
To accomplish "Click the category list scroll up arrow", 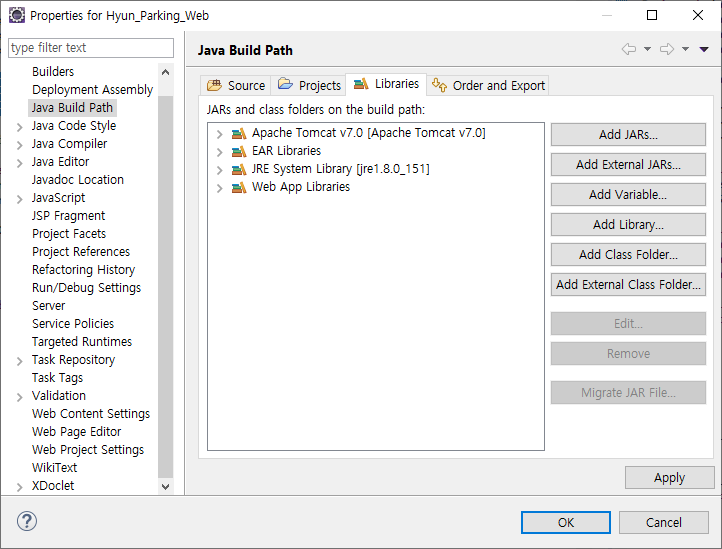I will [165, 72].
